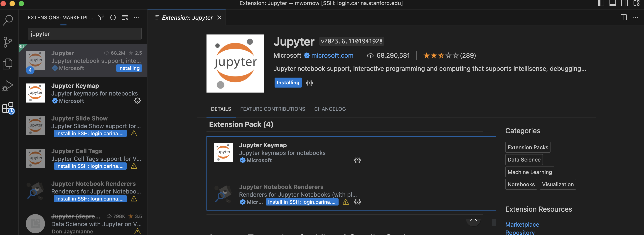Click warning icon beside sidebar Notebook Renderers

pyautogui.click(x=134, y=199)
